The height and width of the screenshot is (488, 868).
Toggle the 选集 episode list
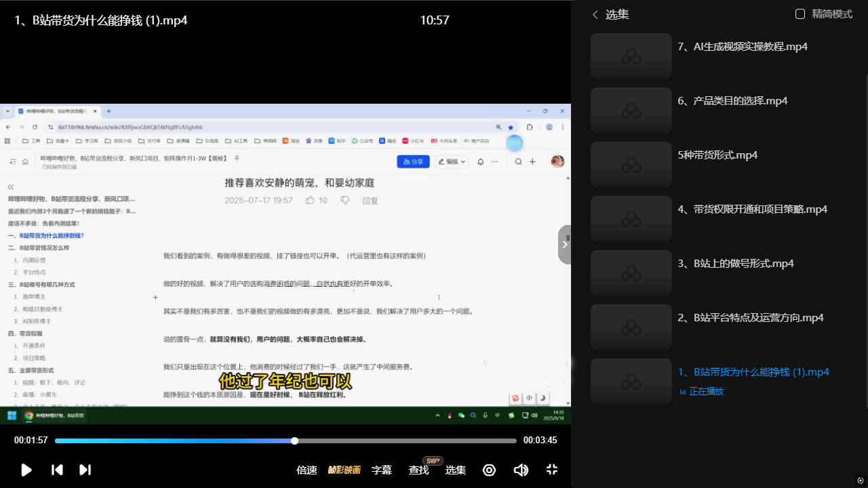(x=455, y=470)
